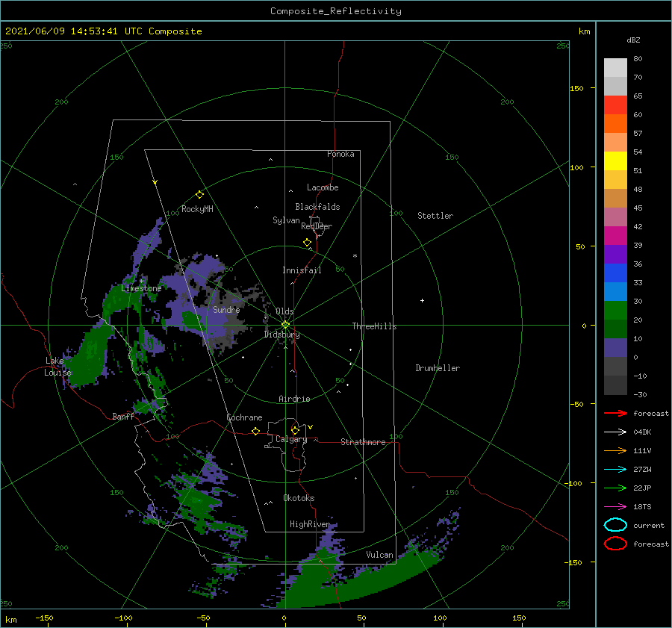Click the RockyMH label
Screen dimensions: 672x628
point(197,209)
